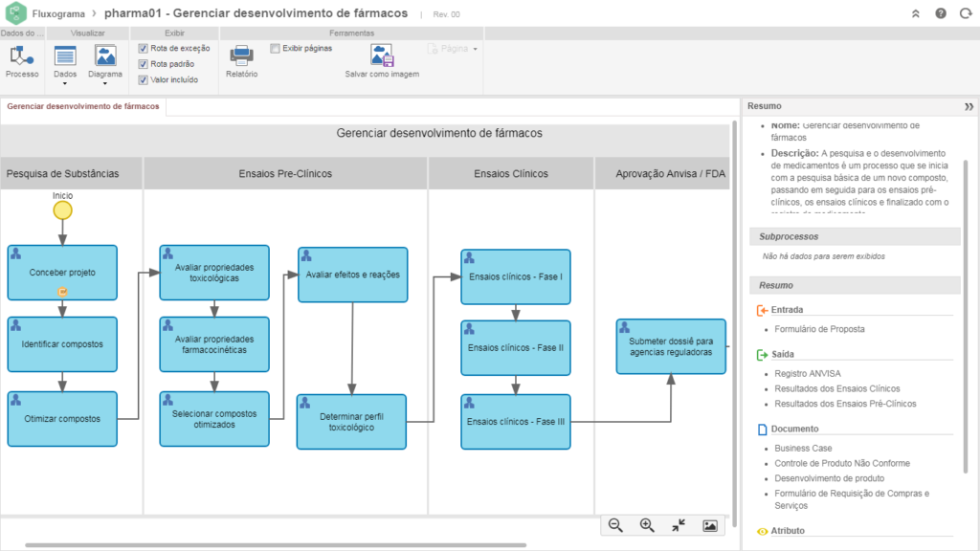Enable the Exibir páginas checkbox
The height and width of the screenshot is (551, 980).
(x=276, y=48)
